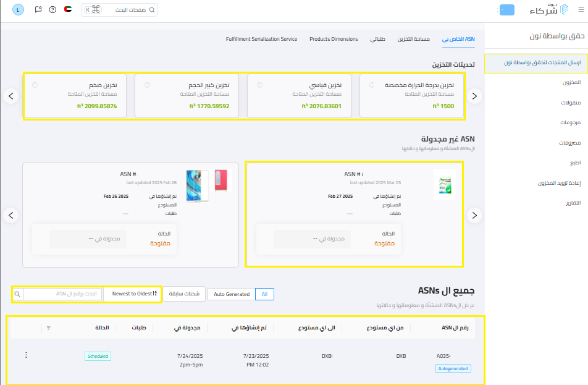This screenshot has width=588, height=385.
Task: Show info for تخزين كبير الحجم card
Action: (x=147, y=85)
